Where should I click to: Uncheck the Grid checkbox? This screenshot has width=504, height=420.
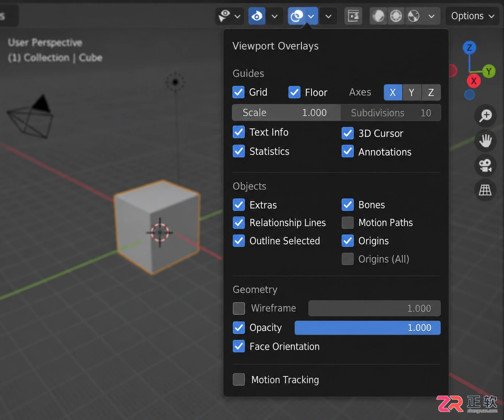point(238,92)
